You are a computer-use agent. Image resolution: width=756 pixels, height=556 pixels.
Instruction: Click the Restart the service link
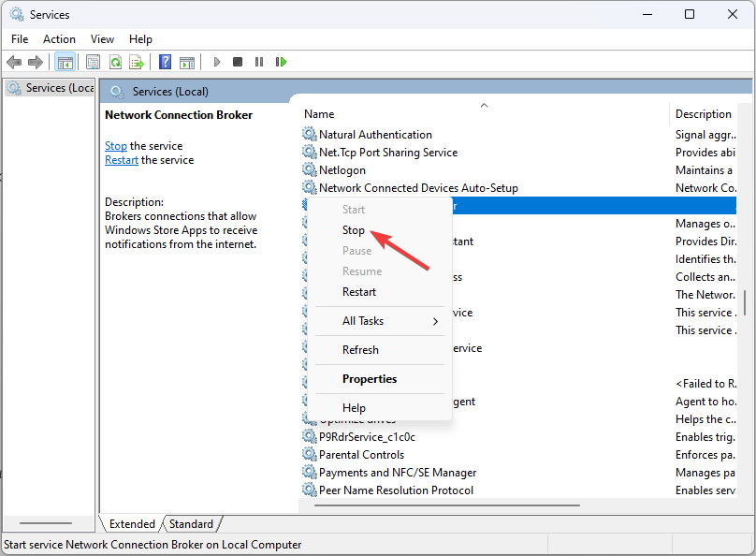click(122, 160)
